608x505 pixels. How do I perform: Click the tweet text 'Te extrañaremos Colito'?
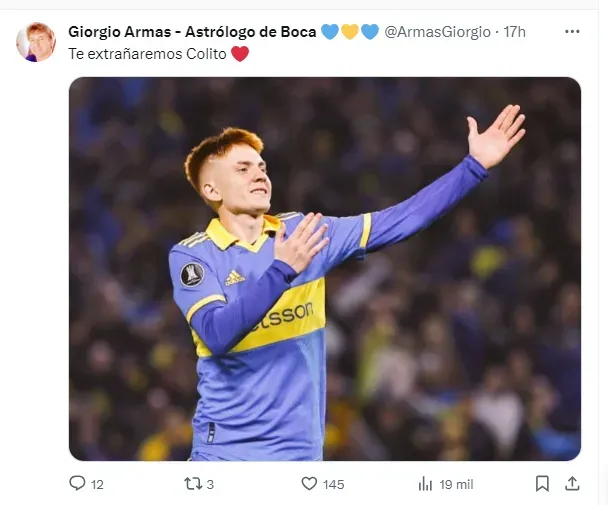(x=148, y=54)
